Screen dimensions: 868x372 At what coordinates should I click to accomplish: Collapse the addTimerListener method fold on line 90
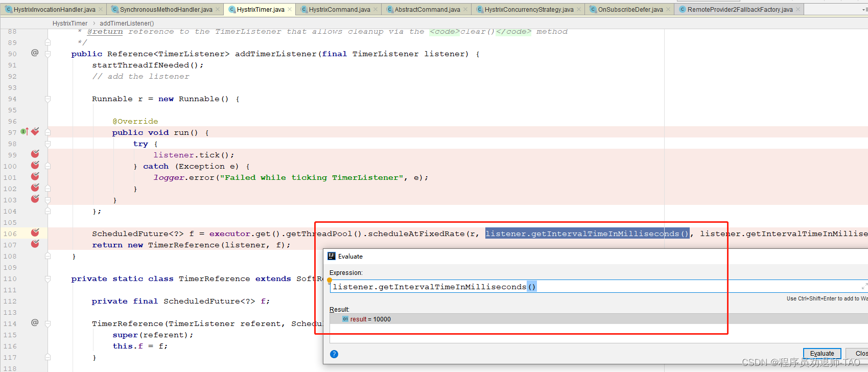pyautogui.click(x=48, y=54)
